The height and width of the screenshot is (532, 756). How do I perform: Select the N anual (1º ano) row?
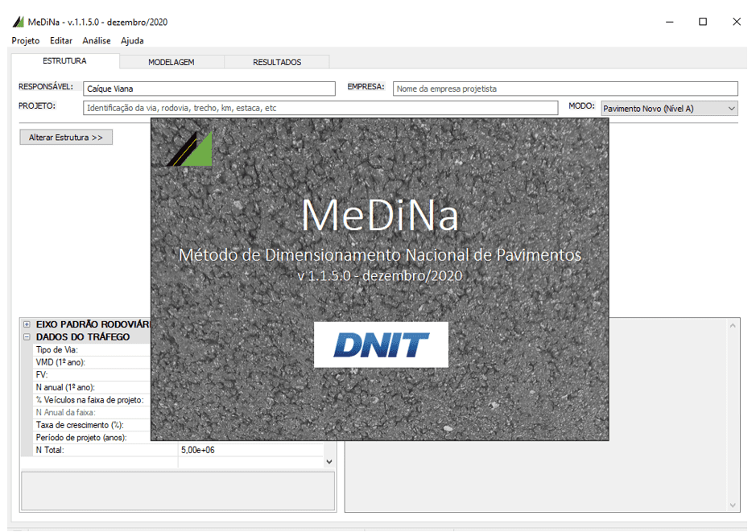92,387
